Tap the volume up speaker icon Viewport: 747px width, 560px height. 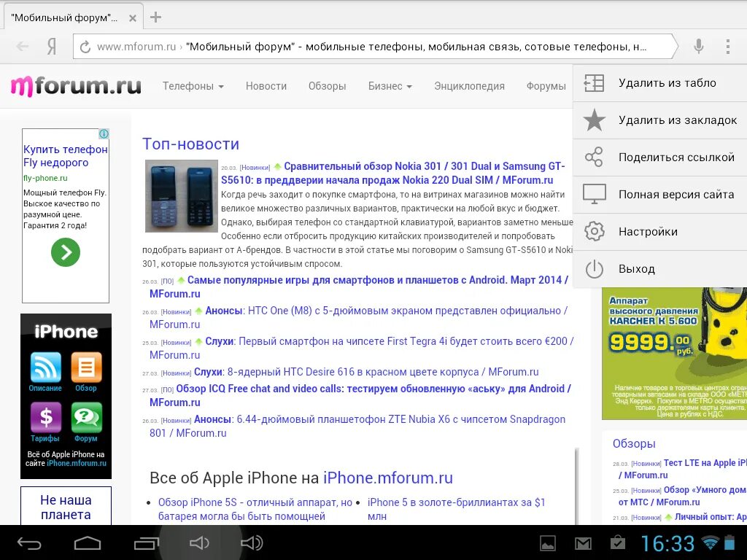tap(252, 542)
